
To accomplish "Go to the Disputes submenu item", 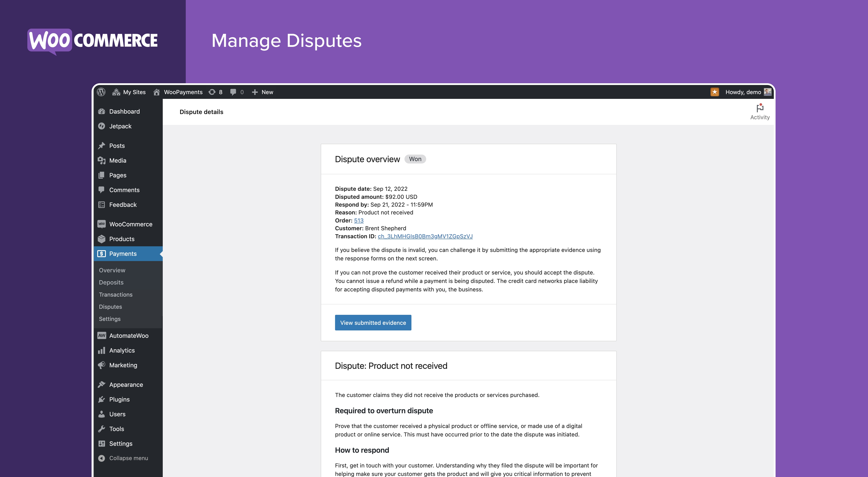I will (x=110, y=307).
